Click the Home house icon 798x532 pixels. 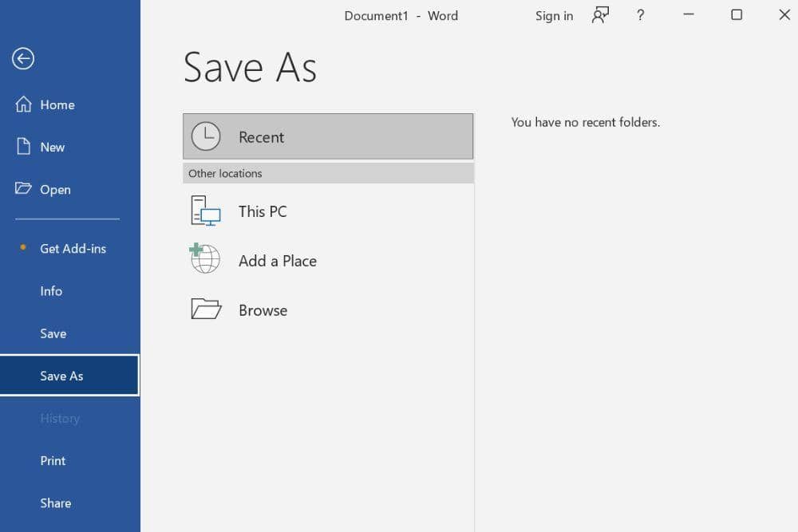click(24, 104)
